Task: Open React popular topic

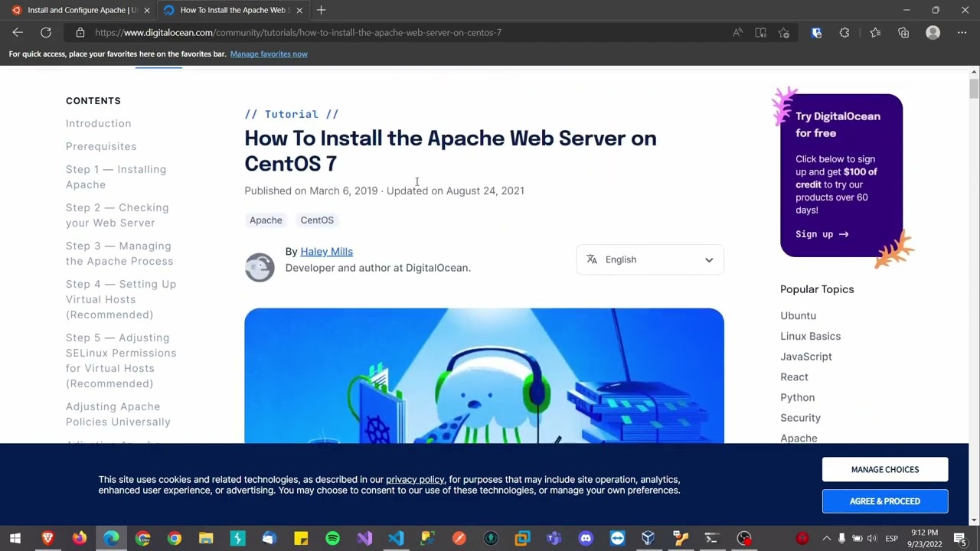Action: (794, 377)
